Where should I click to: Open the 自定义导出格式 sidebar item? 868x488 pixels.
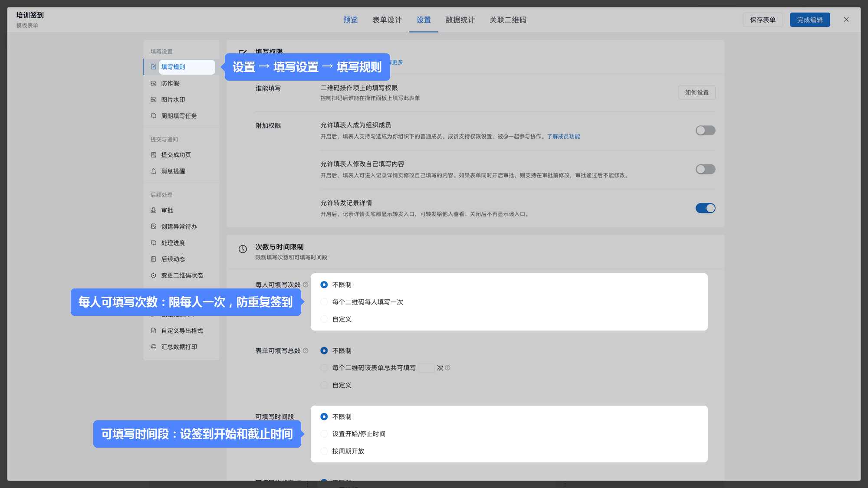coord(181,331)
